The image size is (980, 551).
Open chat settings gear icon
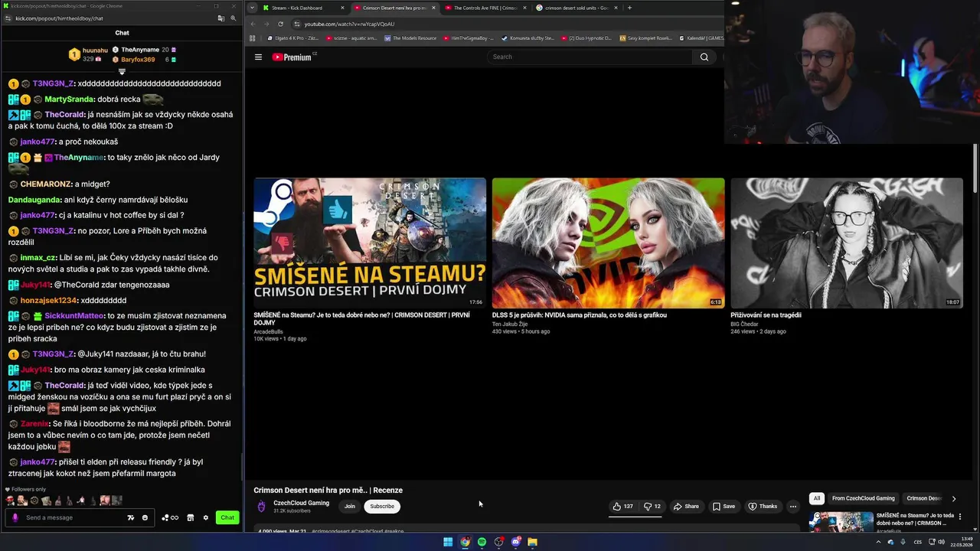pos(205,518)
